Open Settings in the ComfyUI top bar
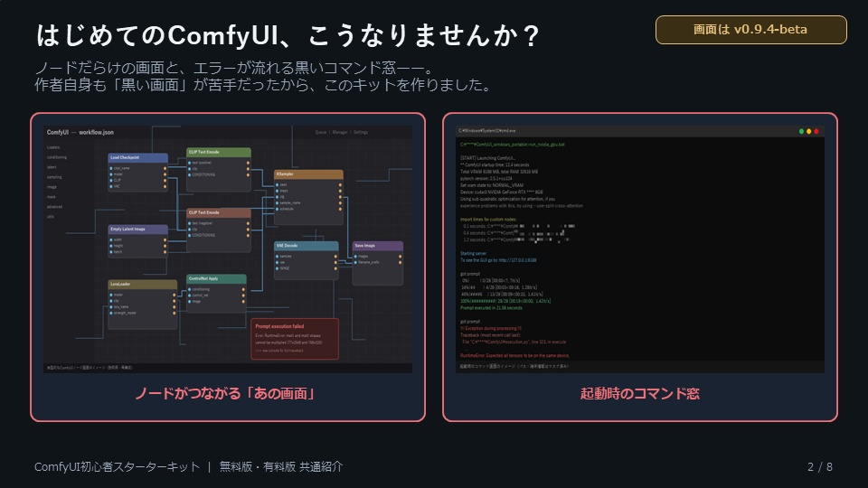This screenshot has height=488, width=868. [x=361, y=132]
